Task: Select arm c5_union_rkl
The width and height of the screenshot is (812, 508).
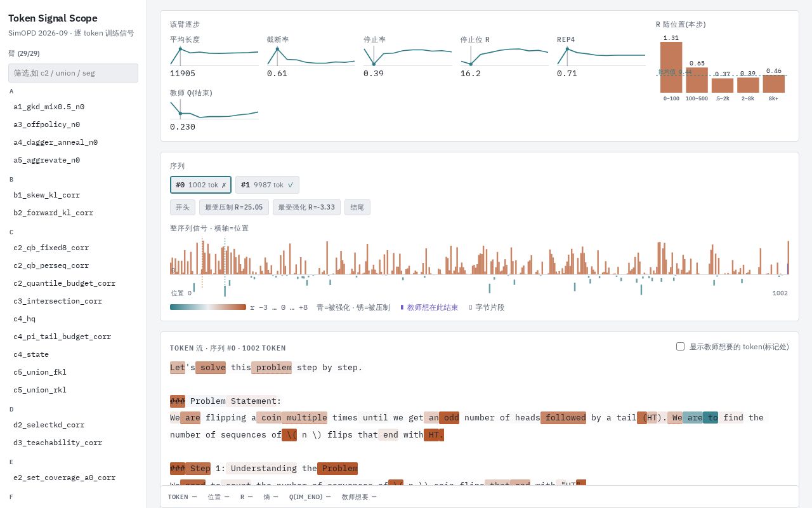Action: pos(73,390)
